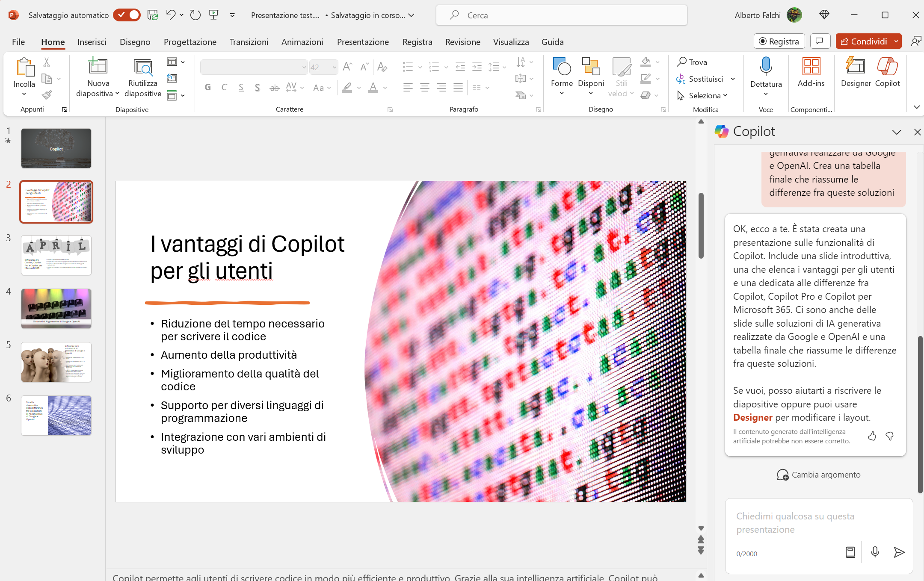This screenshot has height=581, width=924.
Task: Click the Copilot prompt input field
Action: [x=819, y=523]
